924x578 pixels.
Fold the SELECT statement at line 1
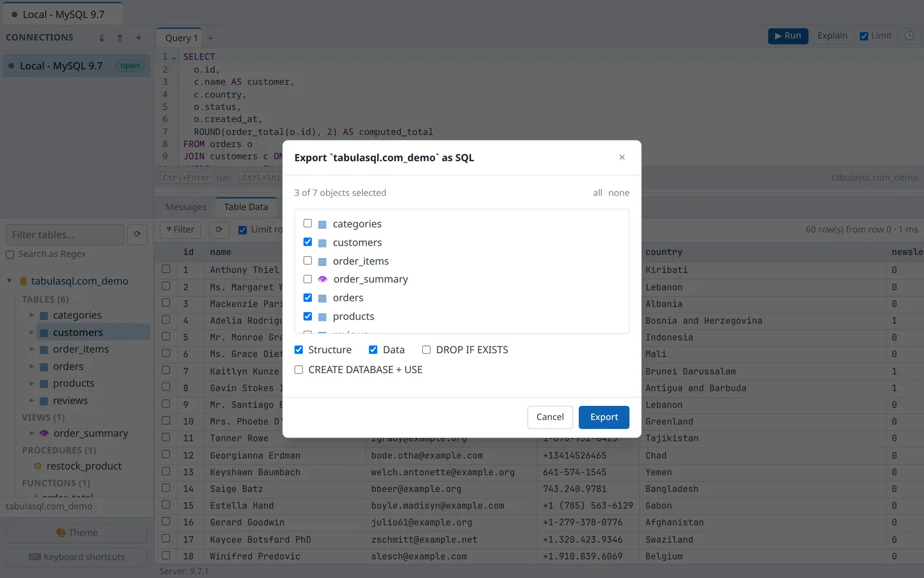click(174, 57)
